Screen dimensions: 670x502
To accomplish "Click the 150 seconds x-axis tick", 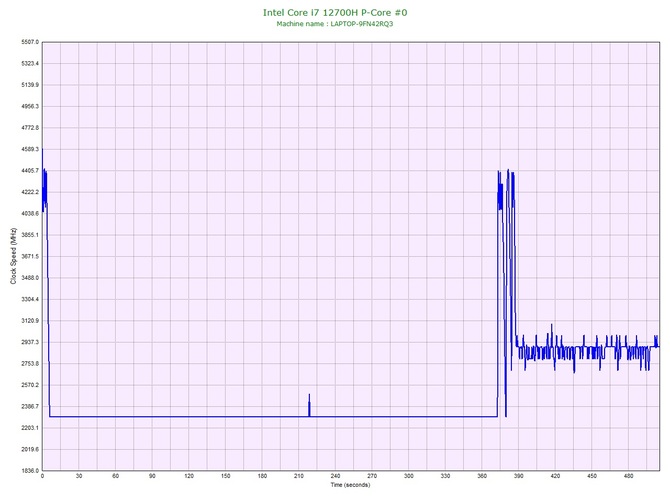I will pos(226,476).
